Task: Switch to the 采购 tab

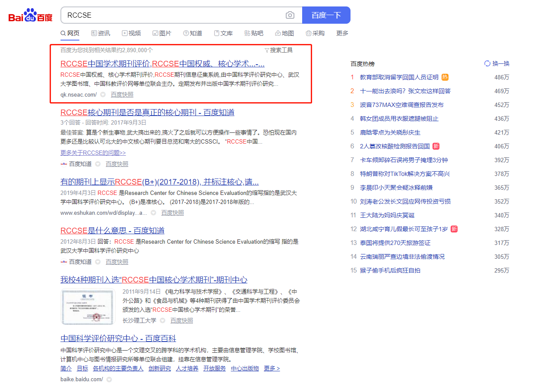Action: click(315, 33)
